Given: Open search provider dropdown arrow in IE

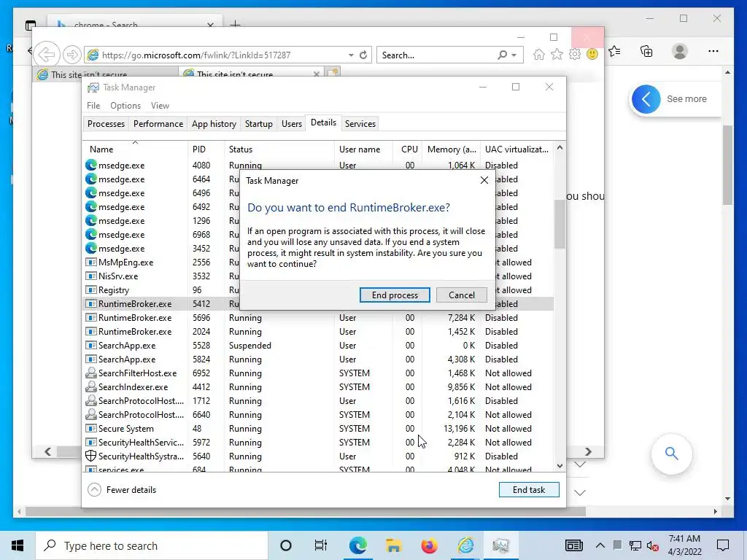Looking at the screenshot, I should tap(514, 55).
